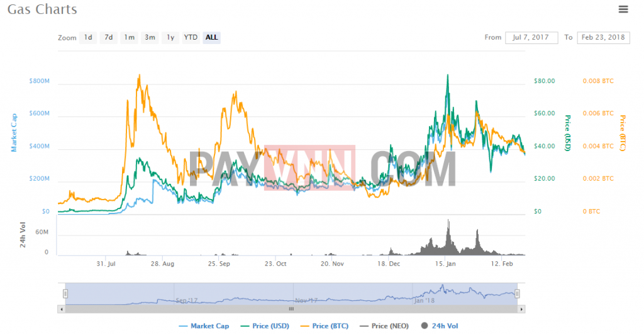Edit the To date field
Image resolution: width=644 pixels, height=335 pixels.
click(x=603, y=37)
